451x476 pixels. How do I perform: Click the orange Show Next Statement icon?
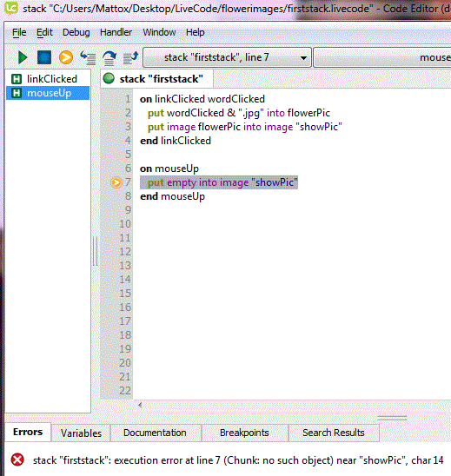coord(66,57)
